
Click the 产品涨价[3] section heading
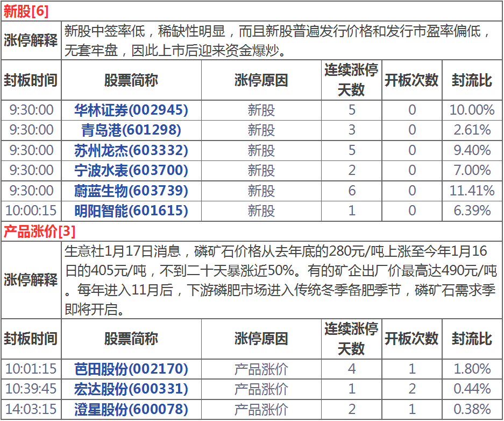(x=39, y=231)
